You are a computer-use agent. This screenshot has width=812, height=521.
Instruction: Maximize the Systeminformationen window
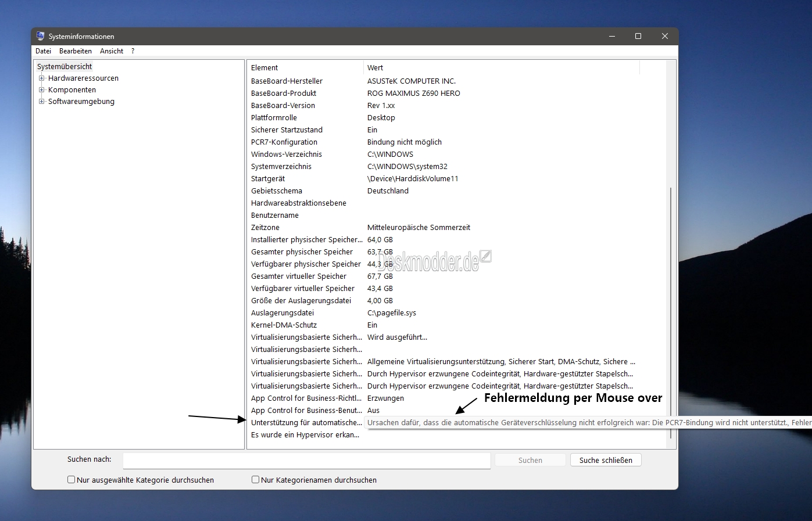click(x=638, y=36)
